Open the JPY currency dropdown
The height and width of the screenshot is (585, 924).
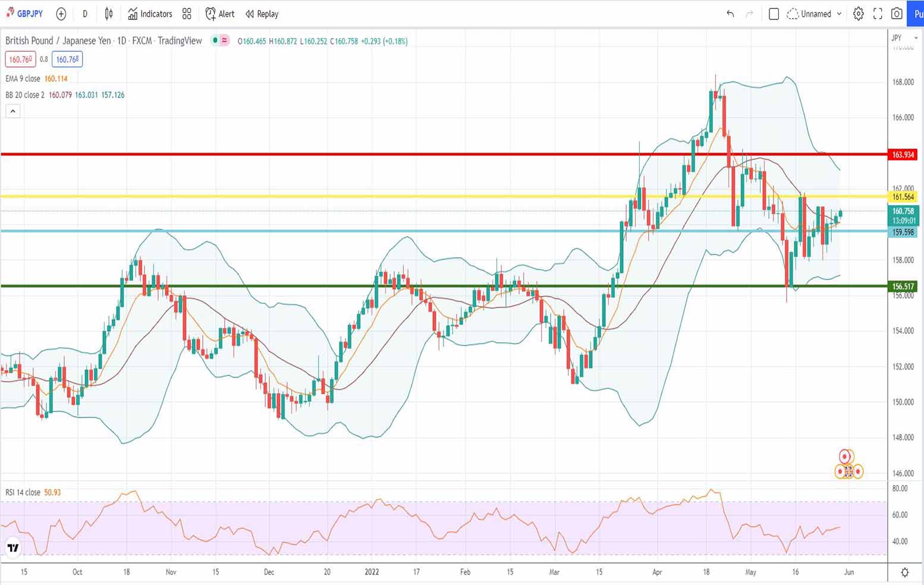point(904,37)
